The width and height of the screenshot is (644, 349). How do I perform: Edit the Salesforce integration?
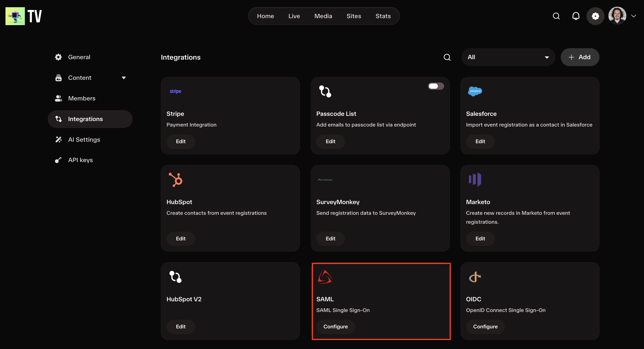pos(480,141)
